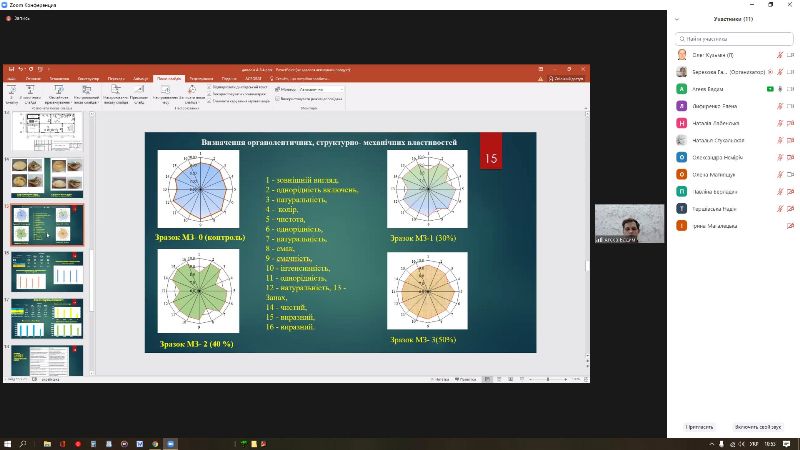Image resolution: width=800 pixels, height=450 pixels.
Task: Click the fit-slide-to-window icon in the status bar
Action: coord(586,379)
